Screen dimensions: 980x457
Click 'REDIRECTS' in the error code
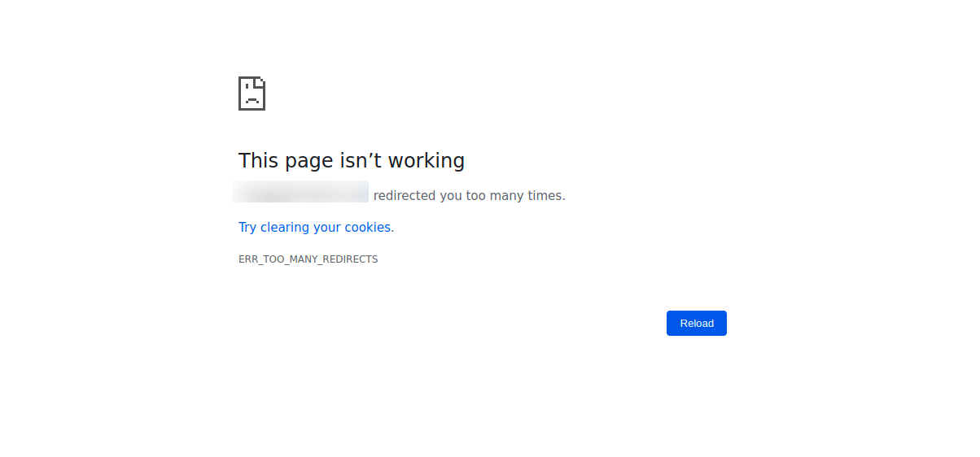click(x=350, y=259)
